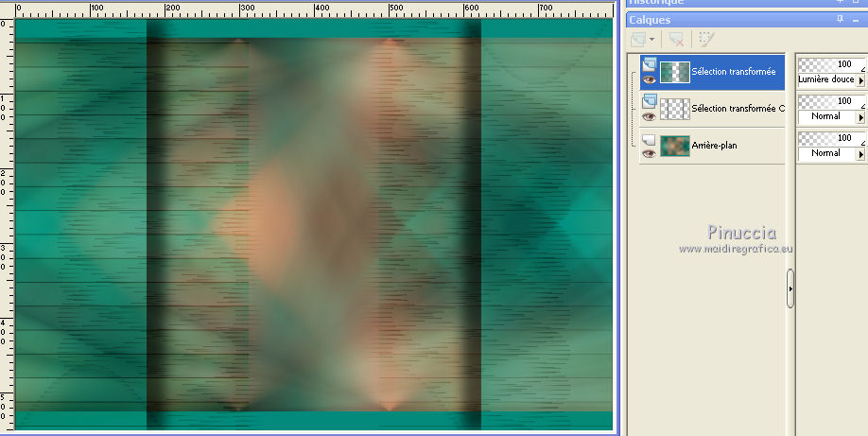Viewport: 868px width, 436px height.
Task: Adjust opacity slider of Arrière-plan layer
Action: point(831,138)
